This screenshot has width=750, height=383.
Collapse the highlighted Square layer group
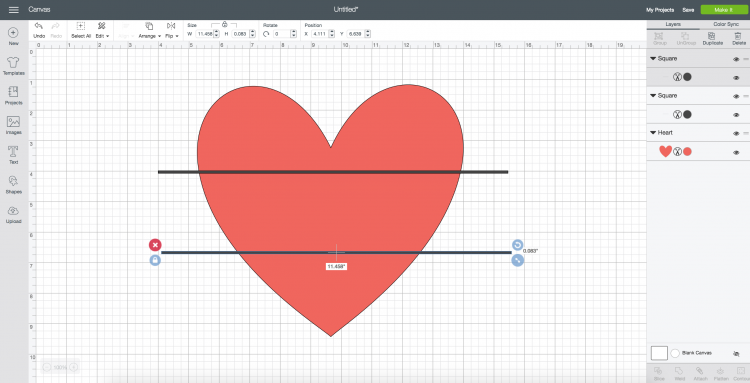click(652, 58)
